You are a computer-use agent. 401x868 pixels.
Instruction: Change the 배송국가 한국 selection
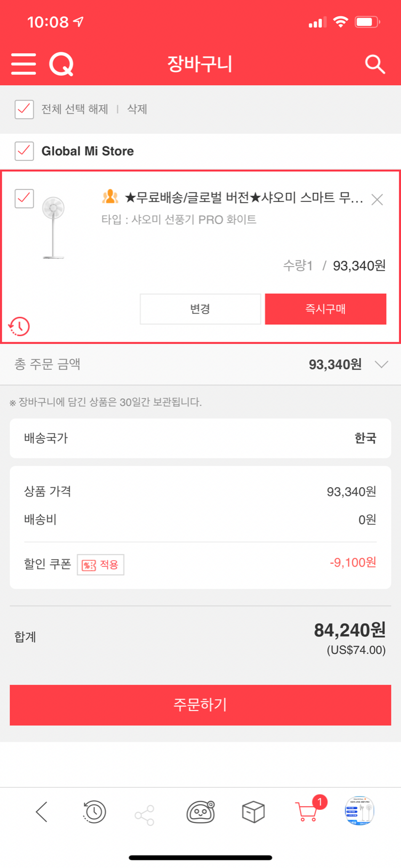point(200,438)
